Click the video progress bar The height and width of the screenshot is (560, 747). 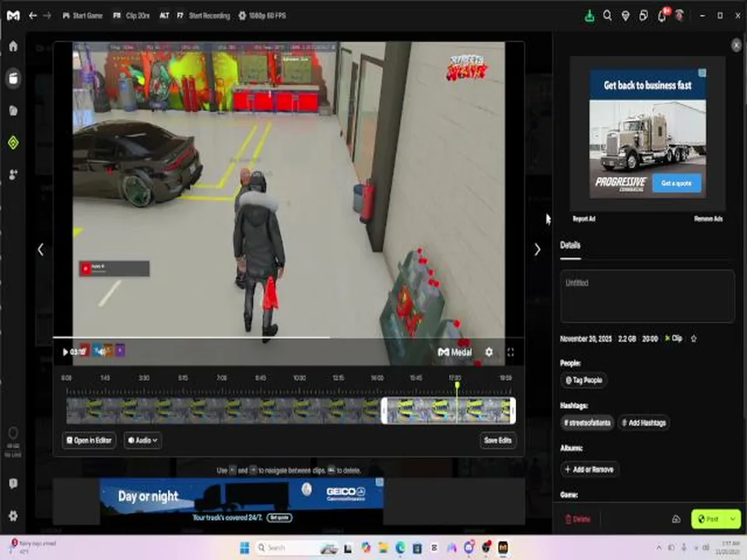[288, 338]
